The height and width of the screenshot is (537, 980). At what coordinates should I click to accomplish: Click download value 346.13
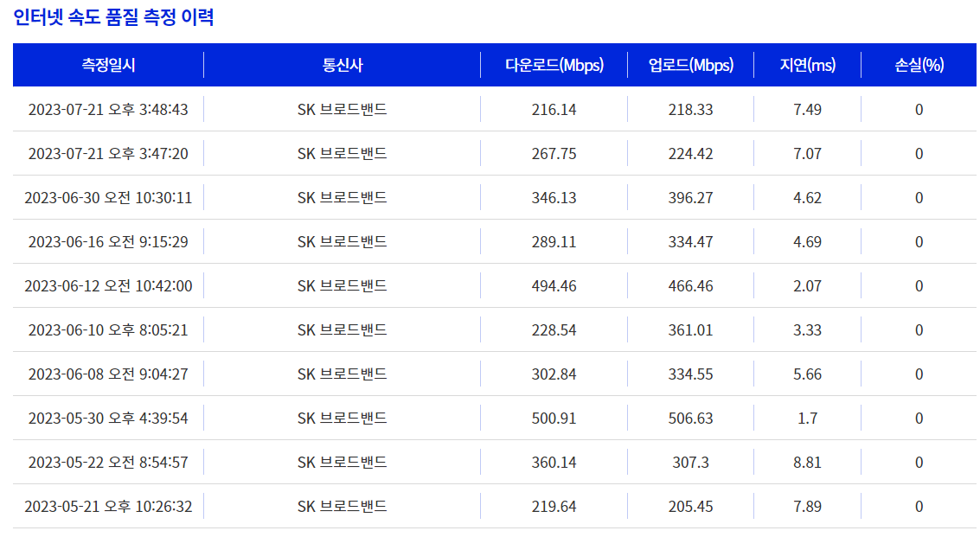pos(554,197)
